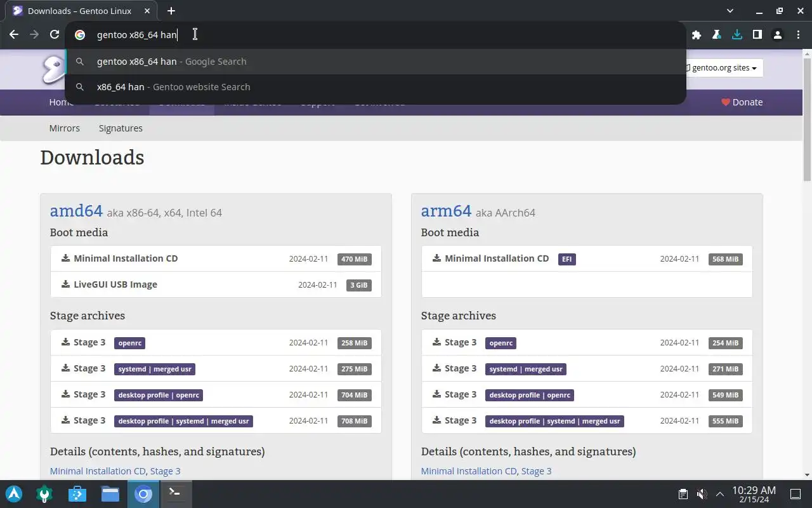
Task: Download arm64 Stage 3 openrc
Action: click(x=587, y=342)
